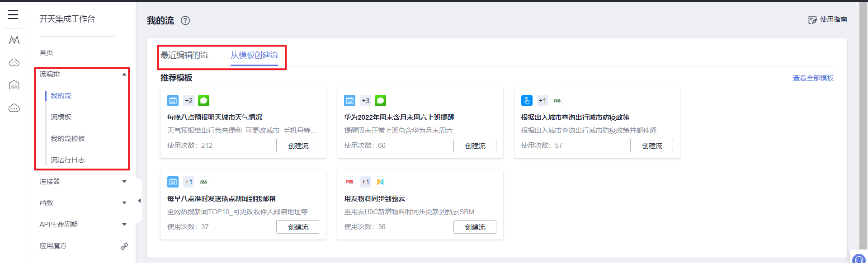This screenshot has height=263, width=868.
Task: Click 创建流 on 用友物料同步到甄云 card
Action: coord(475,227)
